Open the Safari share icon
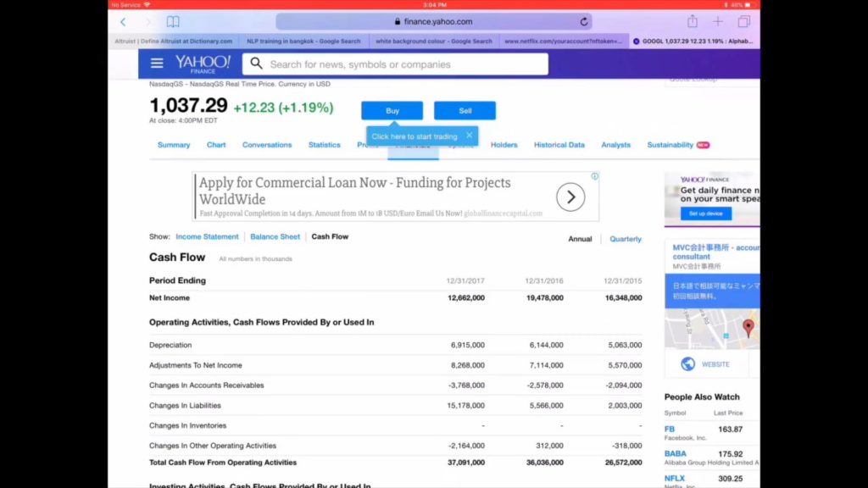The image size is (868, 488). [x=692, y=21]
